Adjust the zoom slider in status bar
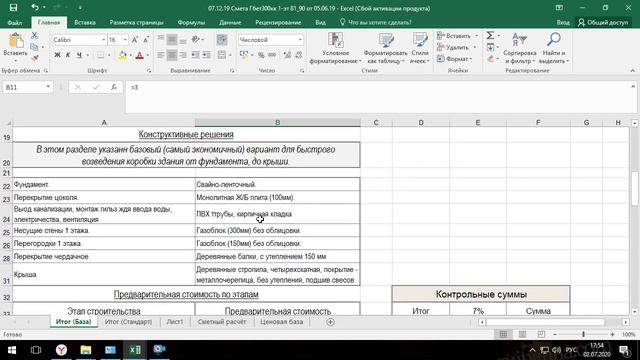 583,334
